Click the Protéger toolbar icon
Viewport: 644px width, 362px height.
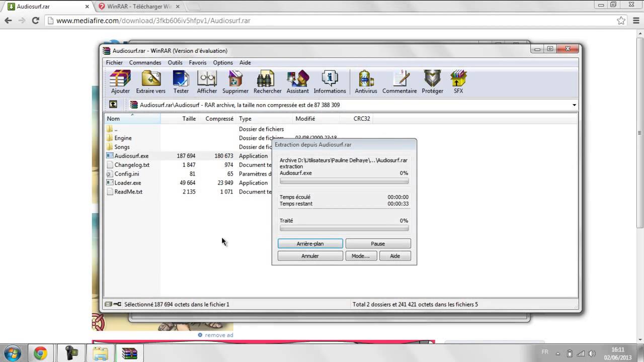(432, 82)
